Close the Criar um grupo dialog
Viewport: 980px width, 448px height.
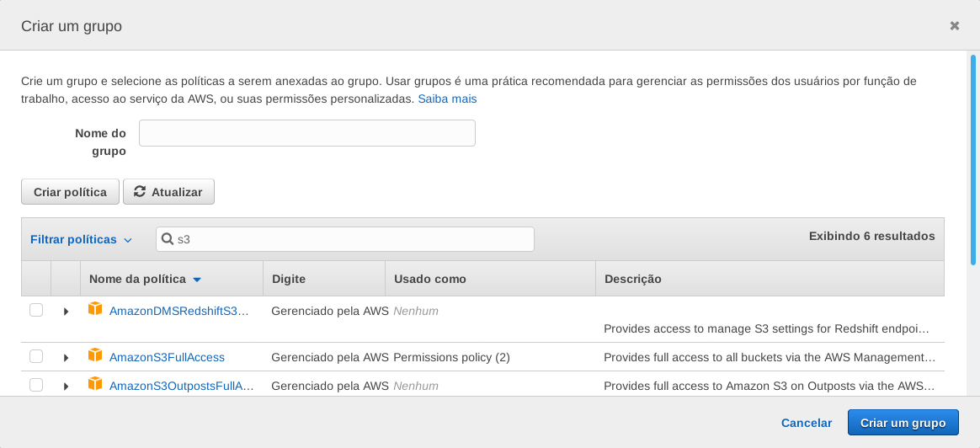pyautogui.click(x=955, y=25)
